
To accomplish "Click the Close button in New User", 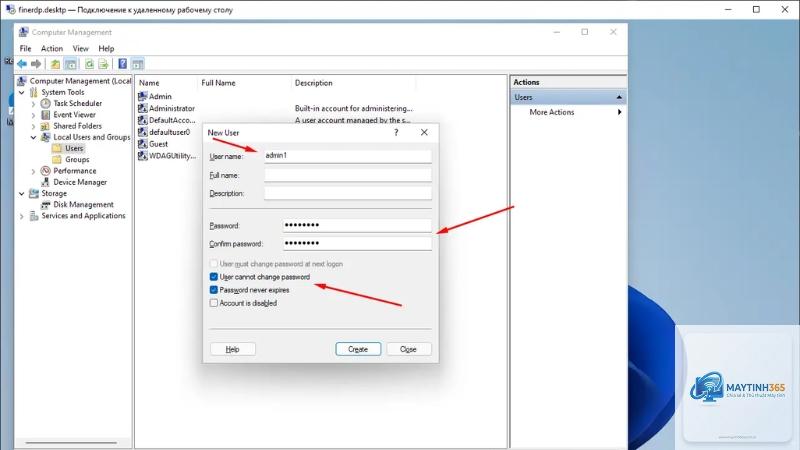I will [x=409, y=349].
